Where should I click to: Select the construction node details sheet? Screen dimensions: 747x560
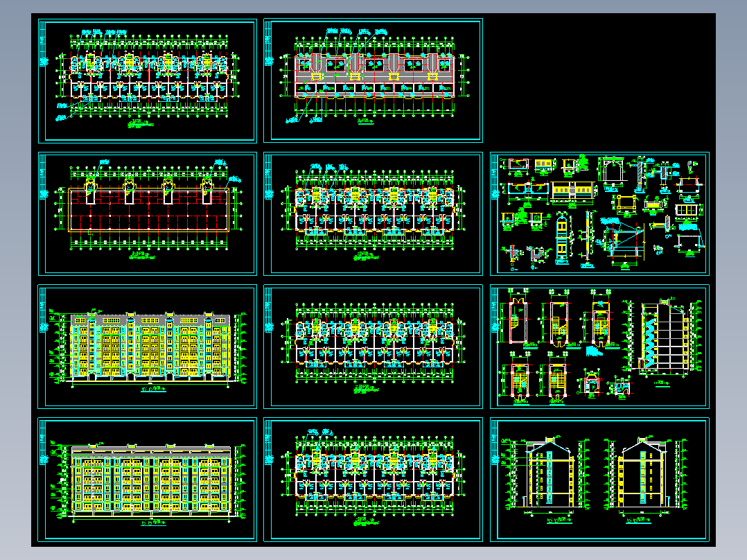[599, 213]
